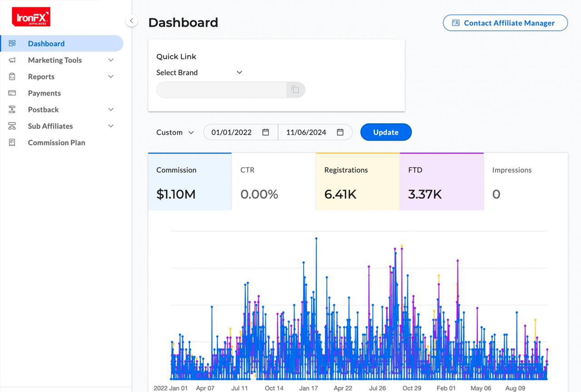
Task: Toggle the FTD metric card
Action: point(441,182)
